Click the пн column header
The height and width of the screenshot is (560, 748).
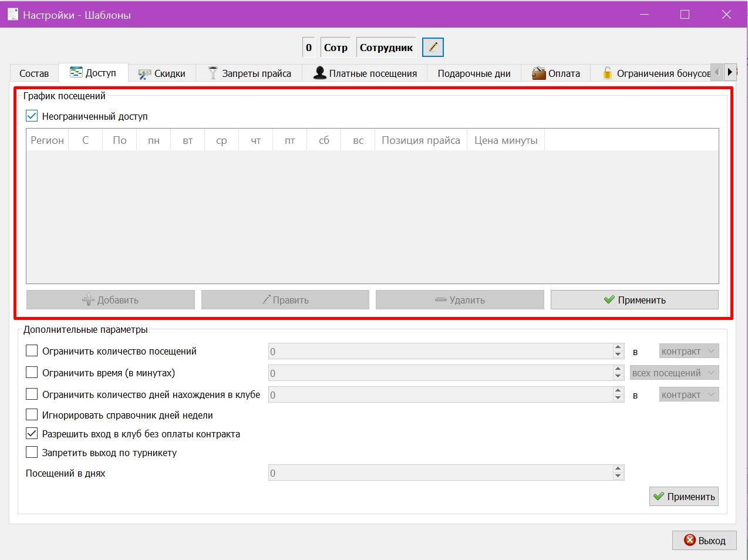[154, 140]
